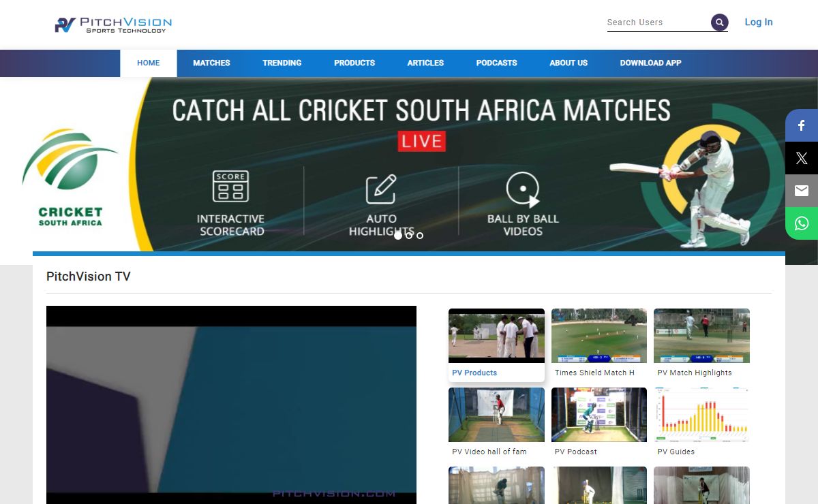Open the PV Podcast thumbnail
Image resolution: width=818 pixels, height=504 pixels.
click(x=599, y=415)
